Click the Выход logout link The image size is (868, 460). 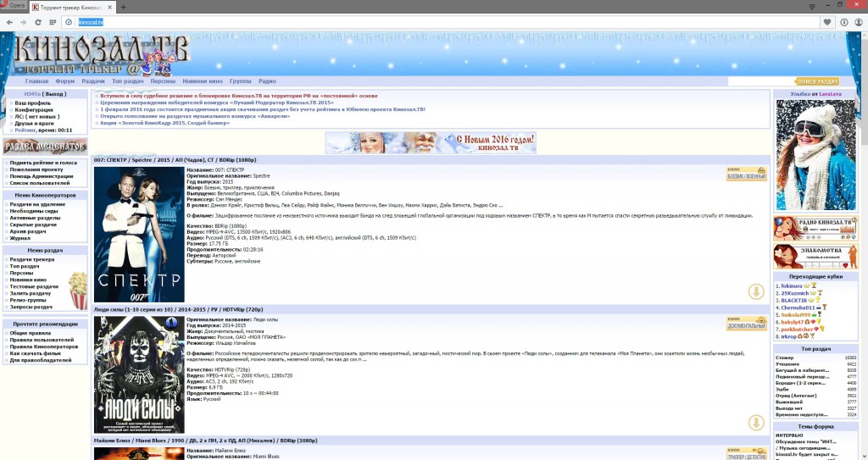pos(55,94)
